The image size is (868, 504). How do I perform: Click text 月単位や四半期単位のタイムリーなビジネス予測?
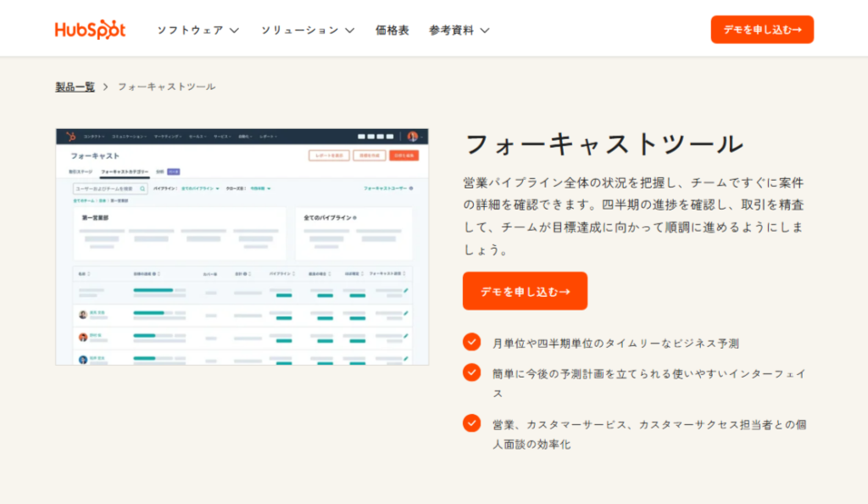click(615, 344)
